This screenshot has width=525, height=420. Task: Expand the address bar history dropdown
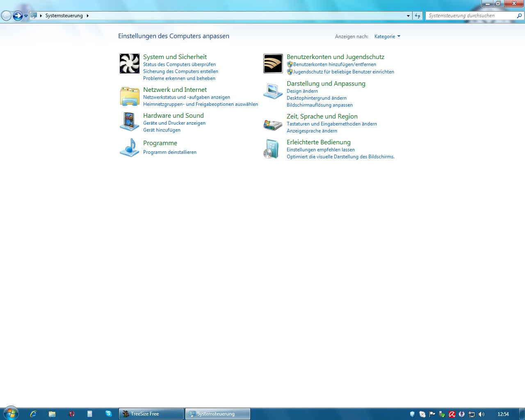pyautogui.click(x=408, y=16)
